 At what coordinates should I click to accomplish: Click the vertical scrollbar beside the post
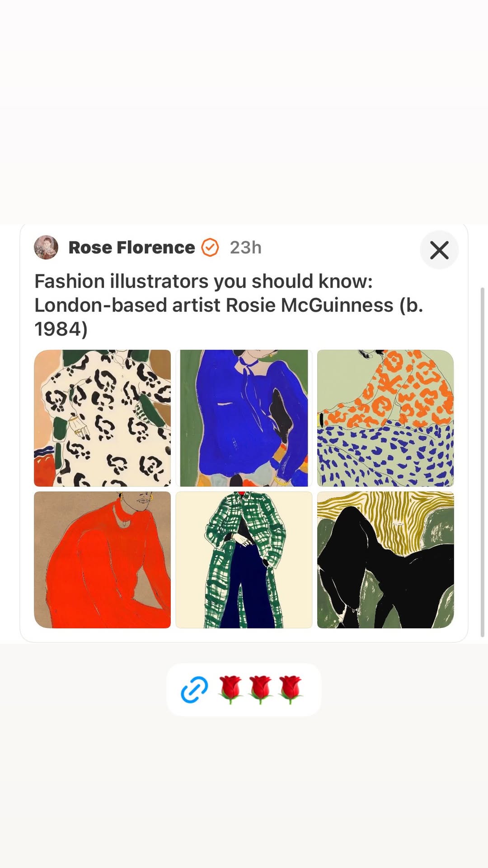click(x=482, y=462)
